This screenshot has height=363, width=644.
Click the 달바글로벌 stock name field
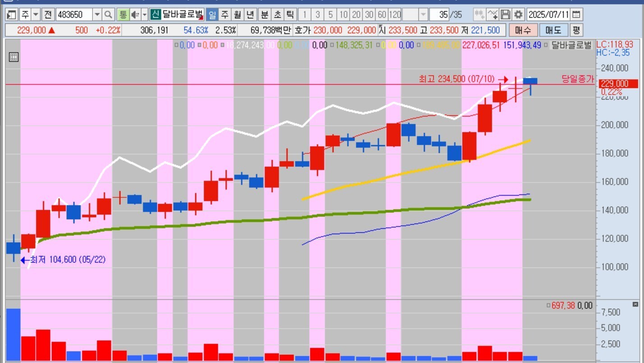(x=183, y=14)
